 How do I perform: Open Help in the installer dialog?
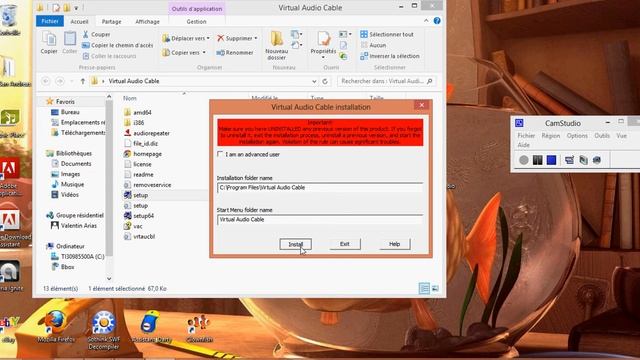[394, 244]
